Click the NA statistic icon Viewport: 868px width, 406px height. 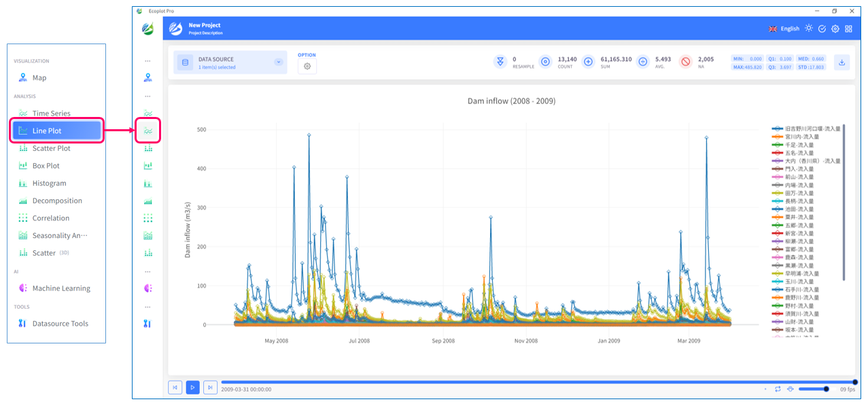[x=686, y=62]
